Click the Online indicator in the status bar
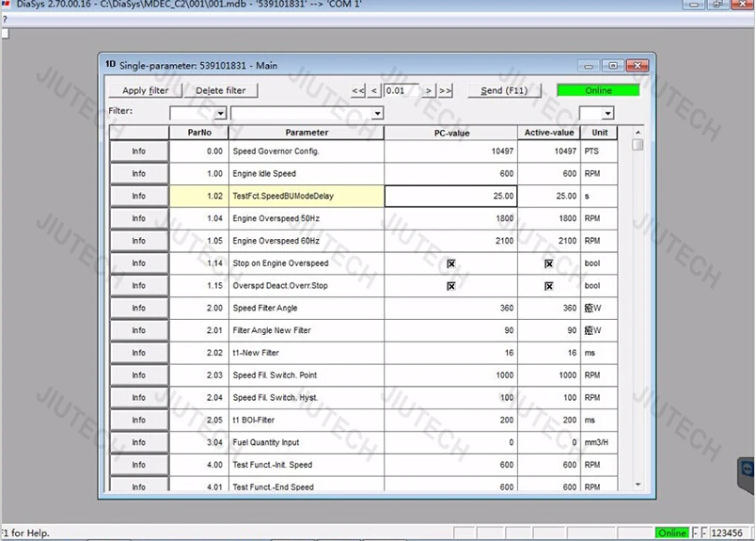The height and width of the screenshot is (541, 756). click(672, 533)
